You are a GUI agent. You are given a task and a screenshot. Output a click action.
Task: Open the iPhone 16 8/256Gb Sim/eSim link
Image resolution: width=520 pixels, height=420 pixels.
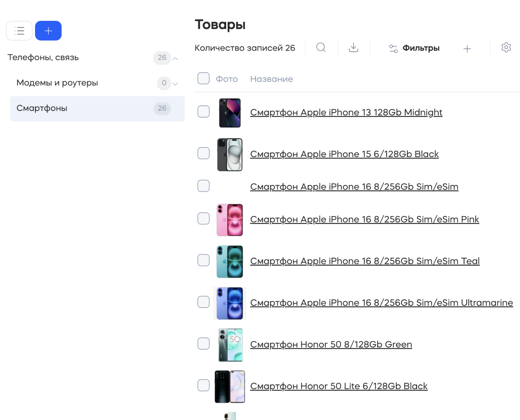coord(354,187)
